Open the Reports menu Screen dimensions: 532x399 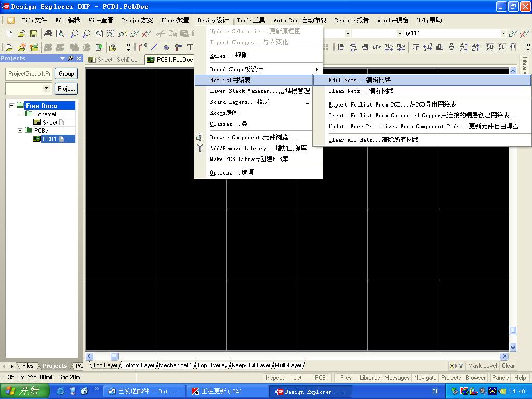pos(352,20)
